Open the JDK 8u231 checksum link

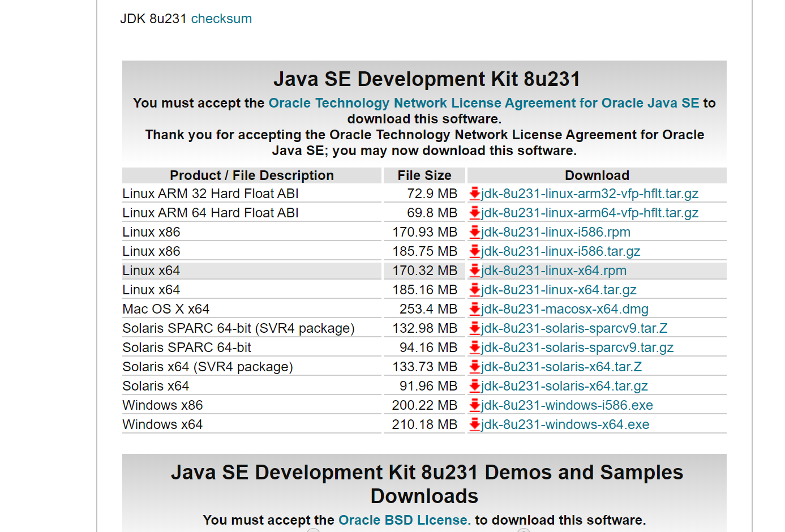(221, 19)
